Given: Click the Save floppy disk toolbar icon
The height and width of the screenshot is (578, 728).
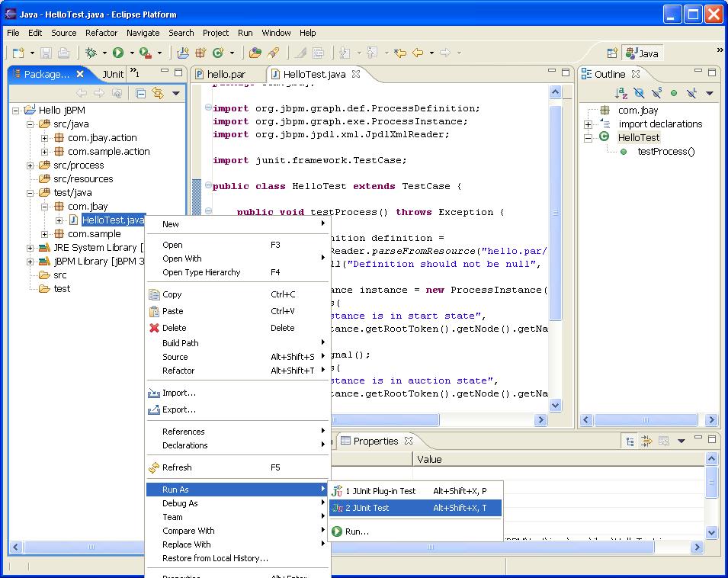Looking at the screenshot, I should [x=46, y=53].
